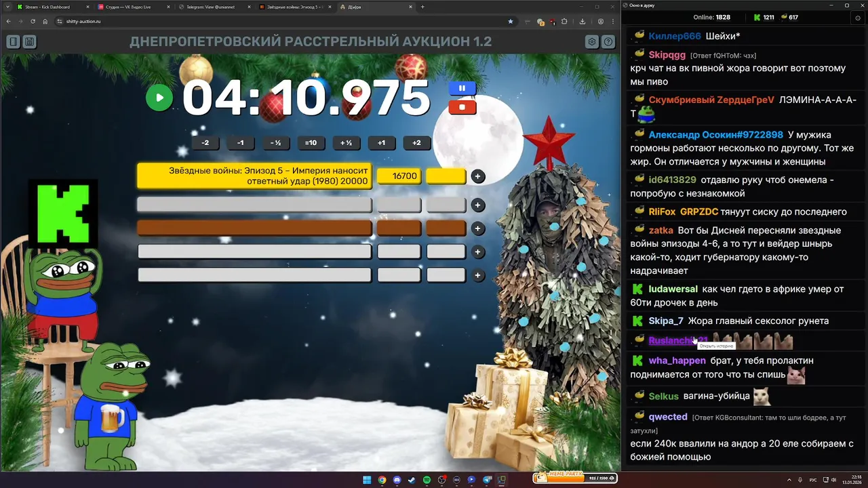The height and width of the screenshot is (488, 868).
Task: Go to browser home page icon
Action: [x=45, y=21]
